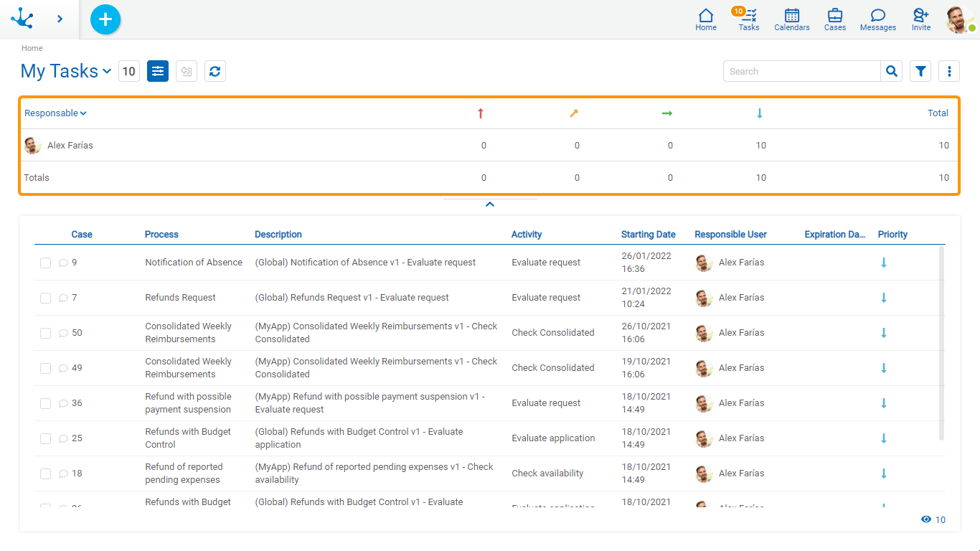The height and width of the screenshot is (551, 980).
Task: Open the user profile avatar
Action: [x=960, y=19]
